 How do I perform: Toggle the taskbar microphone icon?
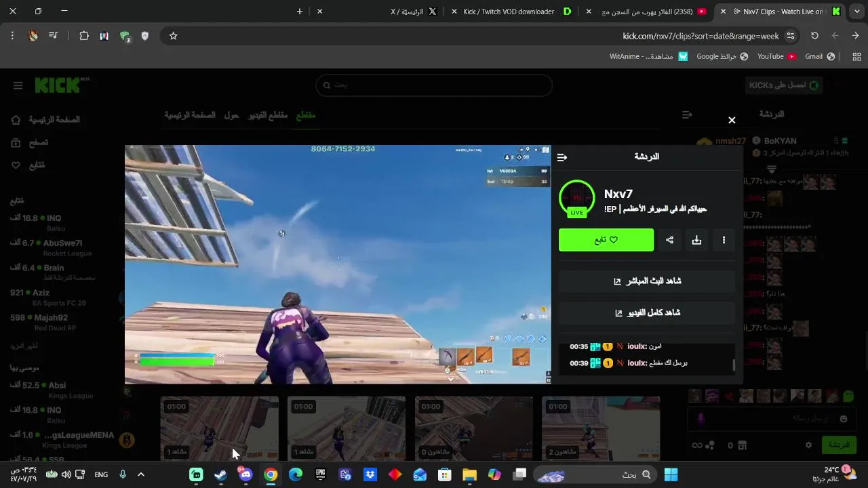pos(123,474)
